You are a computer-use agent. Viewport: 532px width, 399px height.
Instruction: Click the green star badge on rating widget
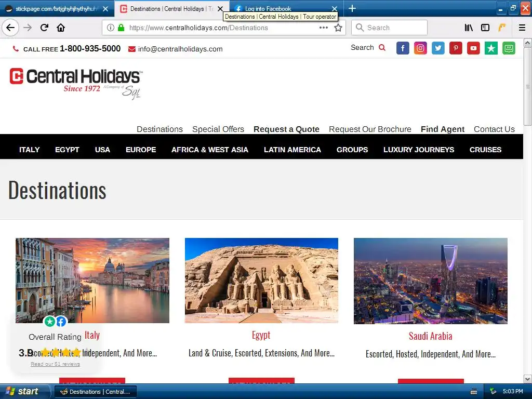(x=50, y=321)
